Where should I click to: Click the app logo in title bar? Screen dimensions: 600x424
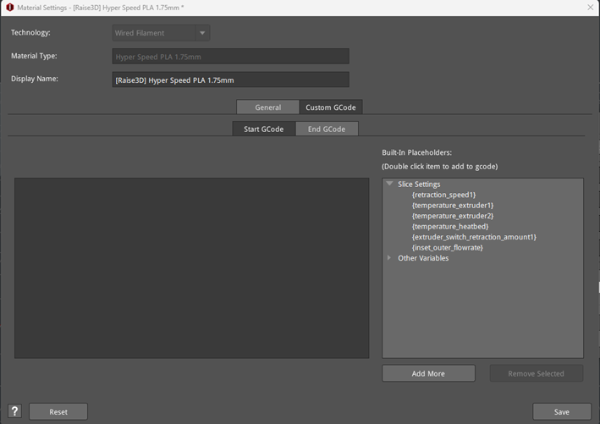coord(8,7)
